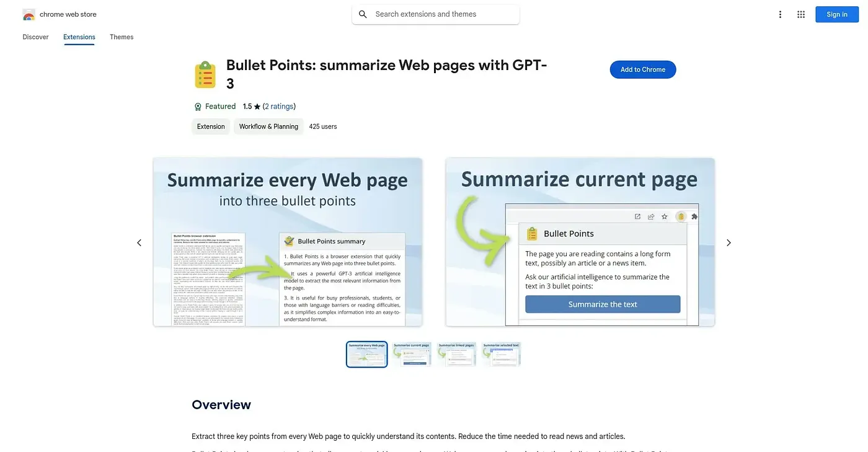Click the Extension category chip
868x452 pixels.
(211, 126)
